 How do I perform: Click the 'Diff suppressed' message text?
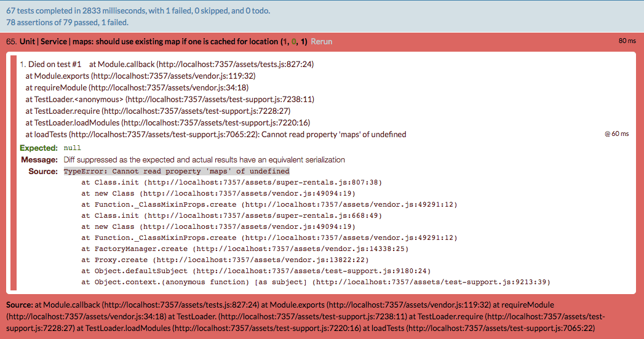(x=204, y=159)
